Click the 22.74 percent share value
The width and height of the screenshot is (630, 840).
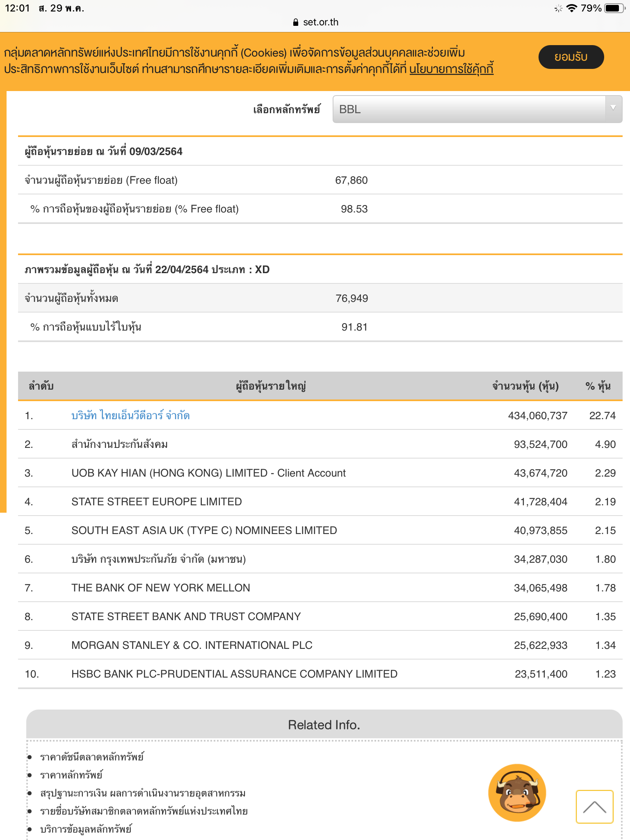pyautogui.click(x=603, y=415)
